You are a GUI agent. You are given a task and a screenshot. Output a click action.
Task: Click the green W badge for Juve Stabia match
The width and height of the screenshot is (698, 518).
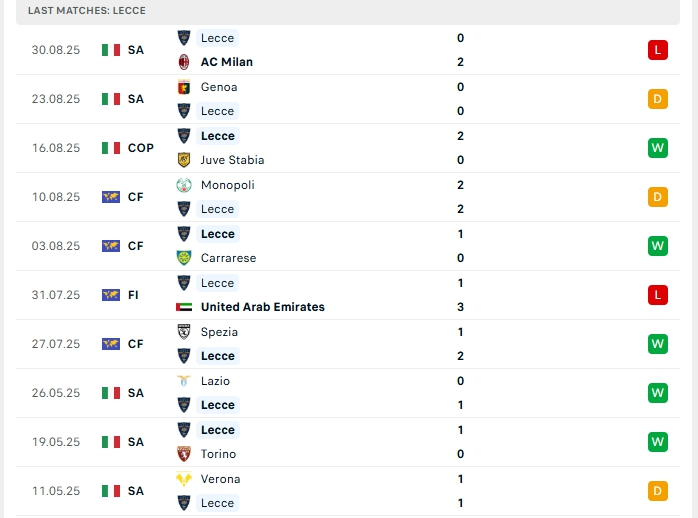coord(657,148)
